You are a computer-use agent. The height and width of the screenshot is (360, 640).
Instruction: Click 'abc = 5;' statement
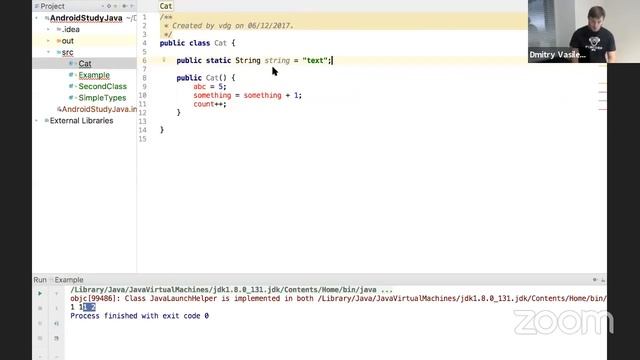point(210,87)
